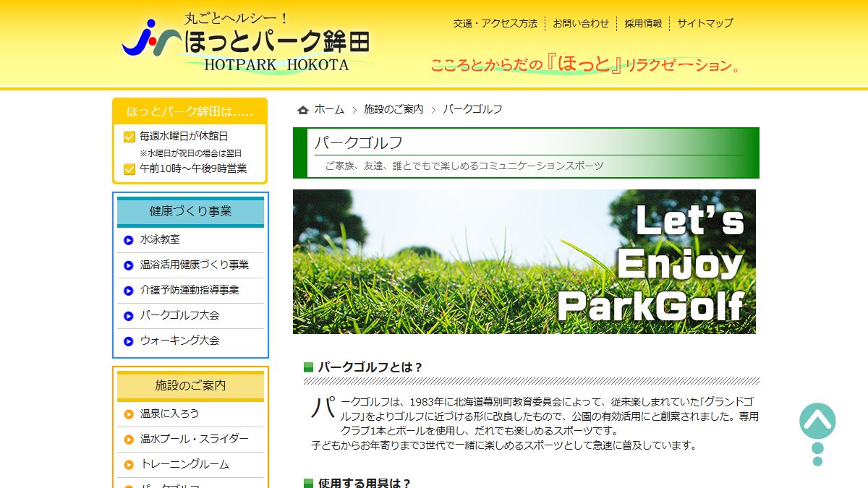Click orange bullet icon beside トレーニングルーム
868x488 pixels.
coord(129,465)
